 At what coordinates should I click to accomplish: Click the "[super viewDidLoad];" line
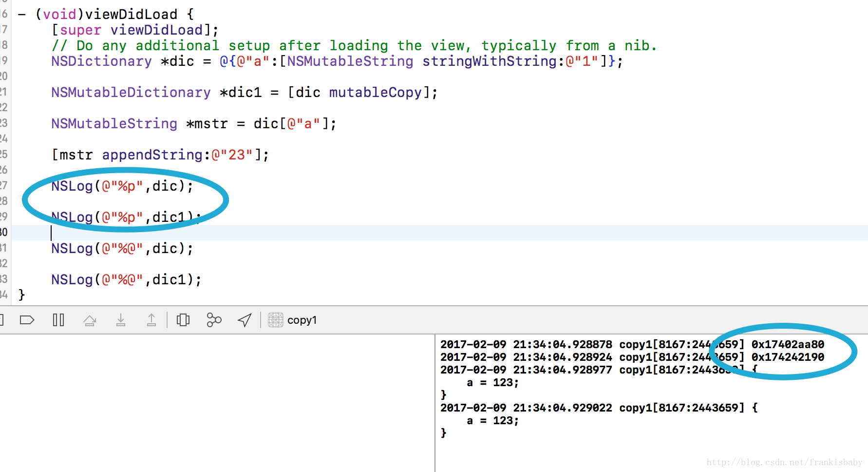tap(135, 30)
